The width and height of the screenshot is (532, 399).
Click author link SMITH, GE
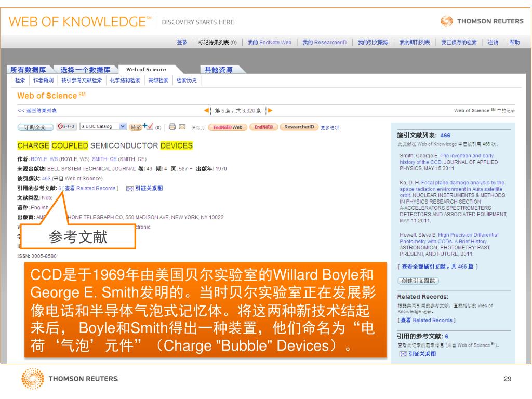click(104, 159)
